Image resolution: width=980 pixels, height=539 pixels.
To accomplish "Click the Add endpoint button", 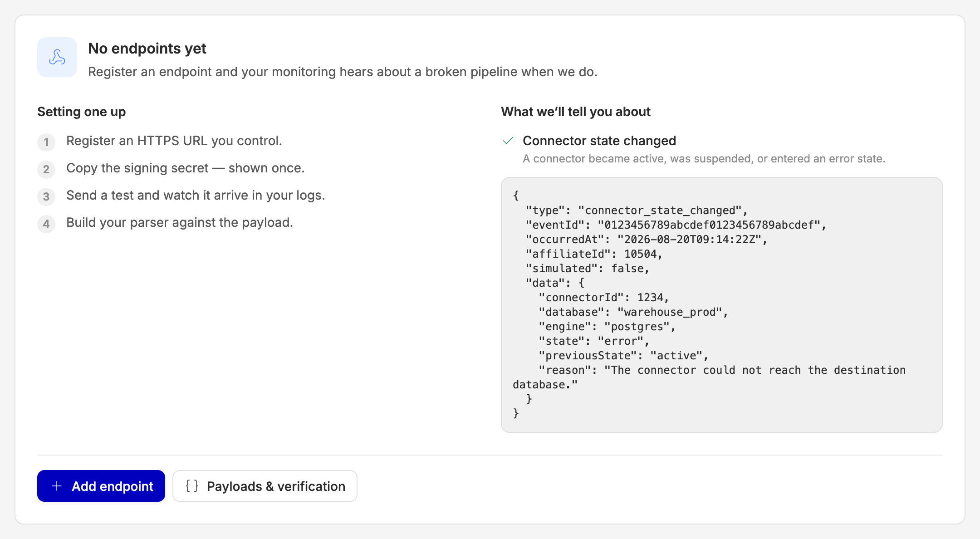I will click(x=101, y=486).
